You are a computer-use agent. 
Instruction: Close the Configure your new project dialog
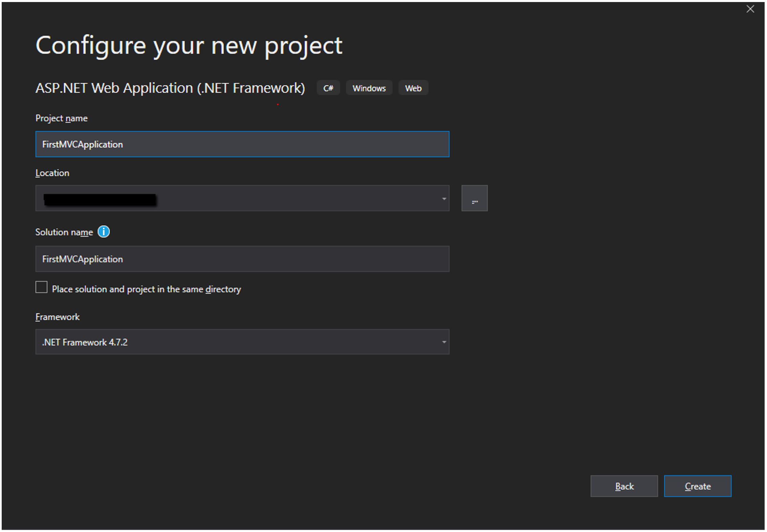750,9
